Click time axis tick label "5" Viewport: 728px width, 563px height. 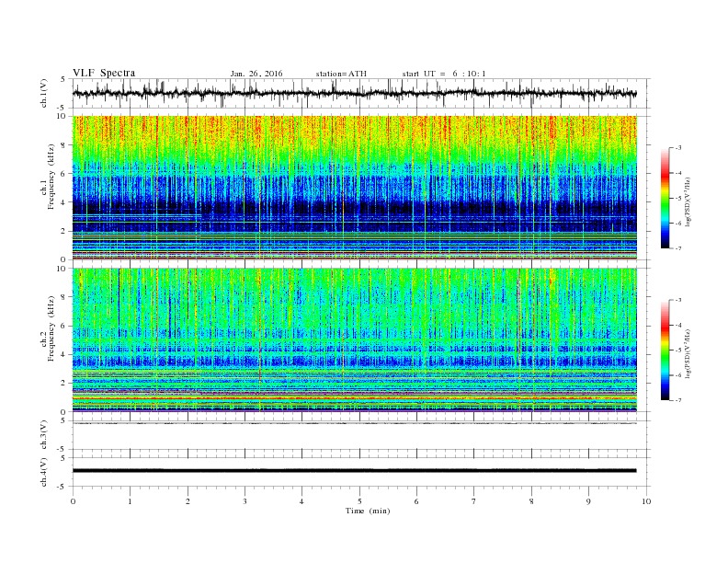[359, 501]
